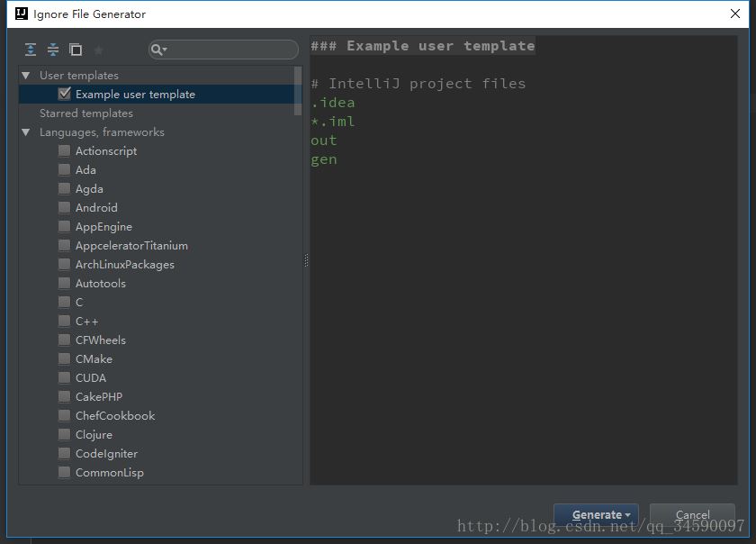
Task: Click the Collapse All toolbar icon
Action: point(53,50)
